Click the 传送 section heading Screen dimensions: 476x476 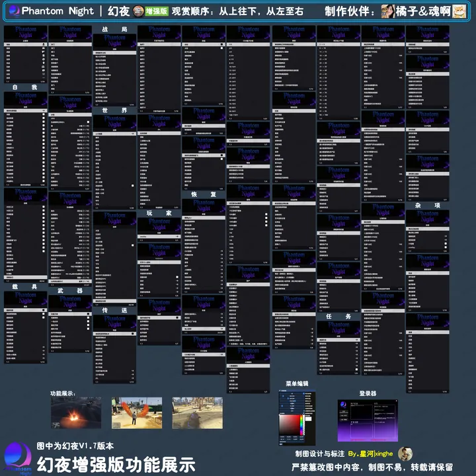[114, 310]
